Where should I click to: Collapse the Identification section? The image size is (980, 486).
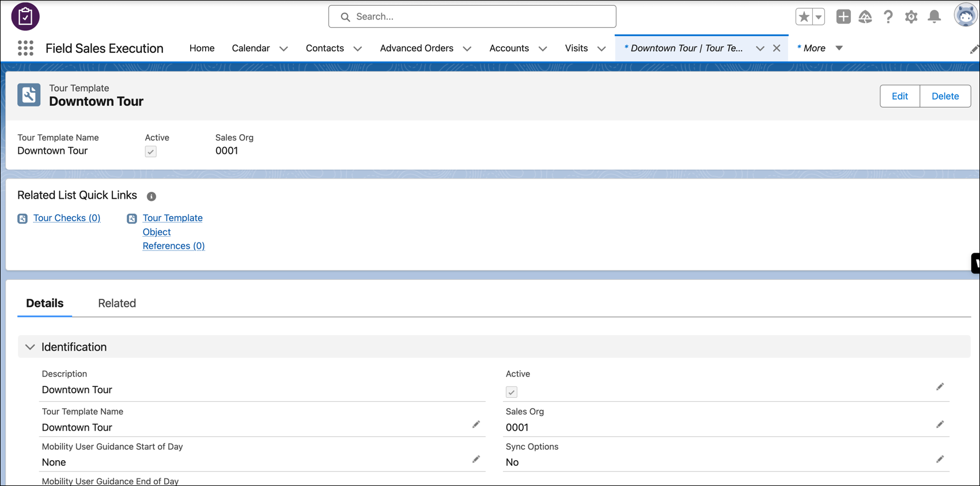30,347
